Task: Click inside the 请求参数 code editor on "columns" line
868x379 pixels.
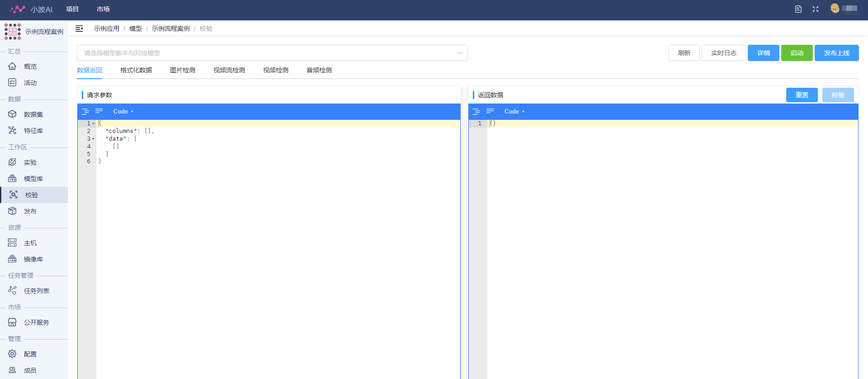Action: point(278,131)
